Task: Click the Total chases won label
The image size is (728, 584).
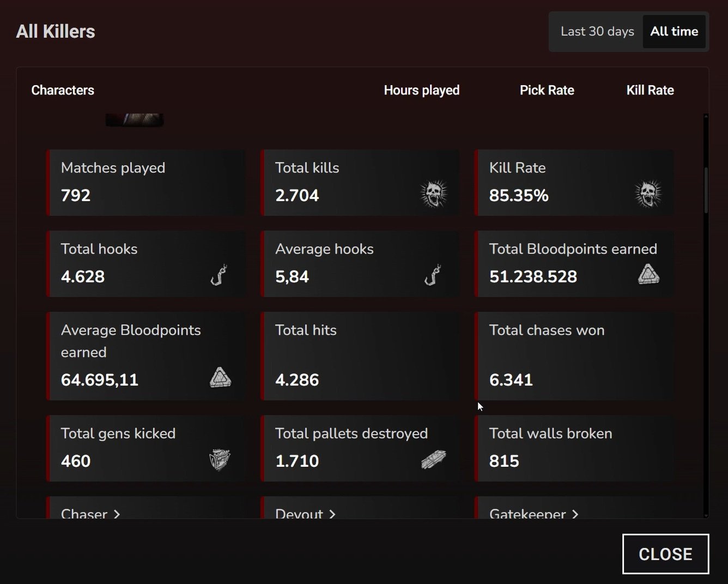Action: [x=547, y=330]
